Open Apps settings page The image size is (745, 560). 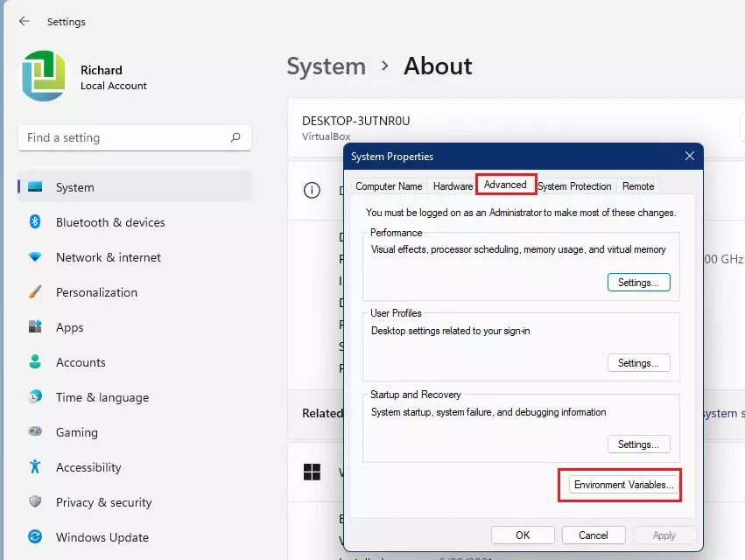click(x=135, y=327)
